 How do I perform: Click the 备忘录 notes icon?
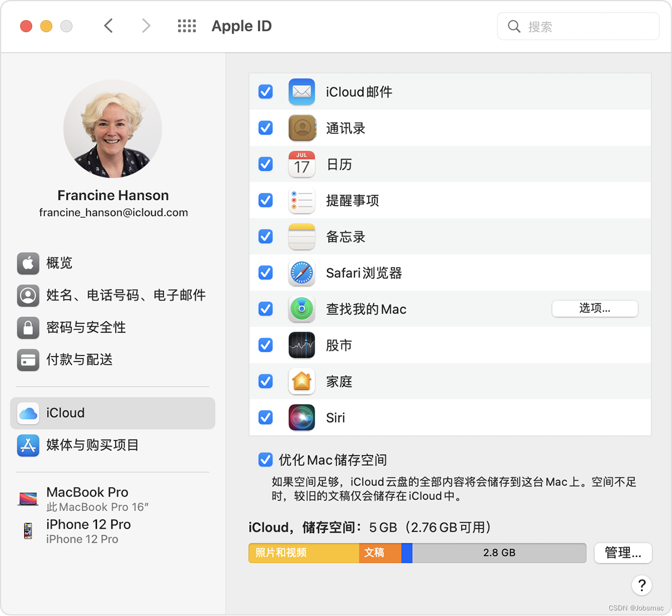(x=302, y=237)
